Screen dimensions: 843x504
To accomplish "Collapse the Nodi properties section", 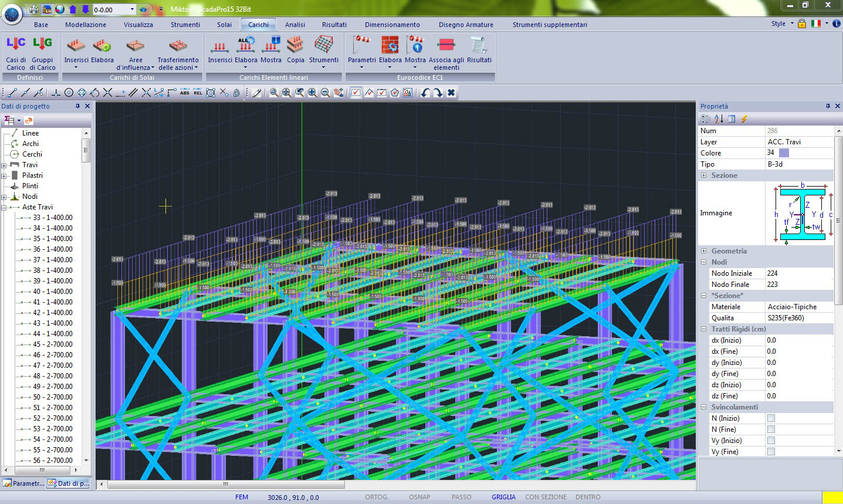I will tap(704, 262).
